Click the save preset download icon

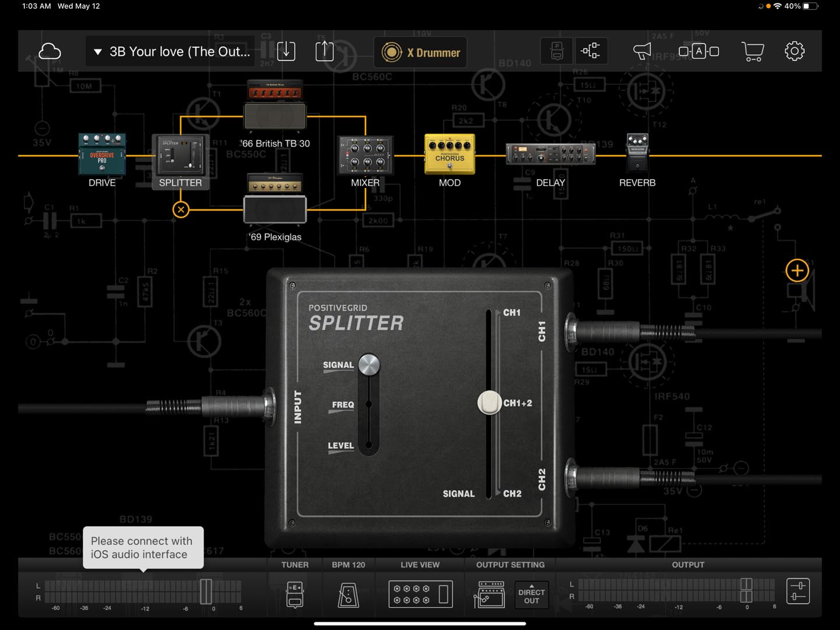point(286,51)
